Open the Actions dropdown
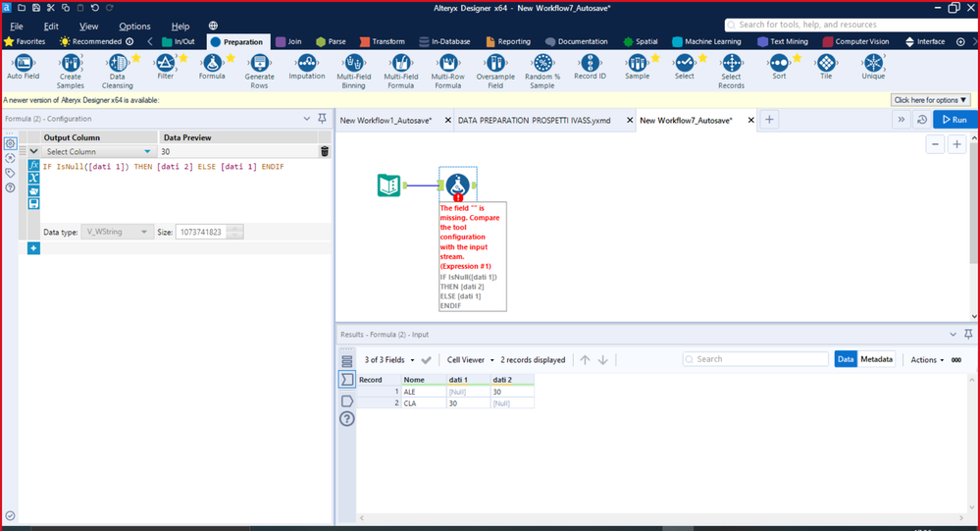 pyautogui.click(x=927, y=359)
